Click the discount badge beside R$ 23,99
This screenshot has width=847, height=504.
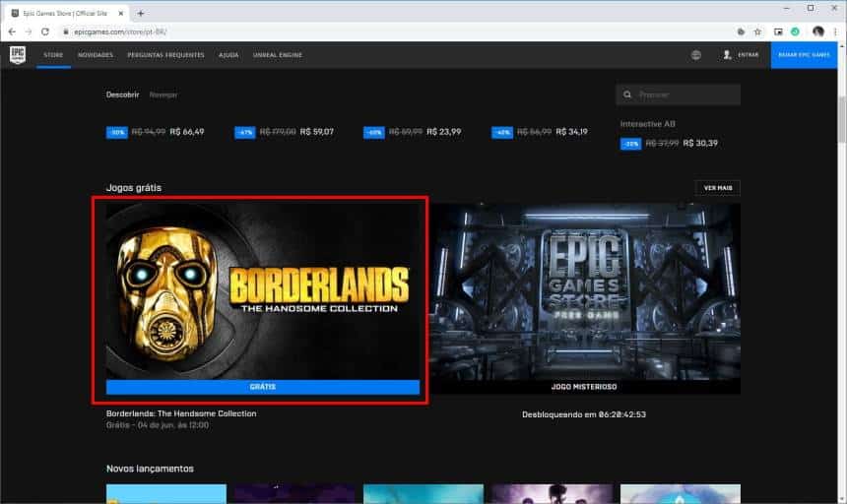374,132
